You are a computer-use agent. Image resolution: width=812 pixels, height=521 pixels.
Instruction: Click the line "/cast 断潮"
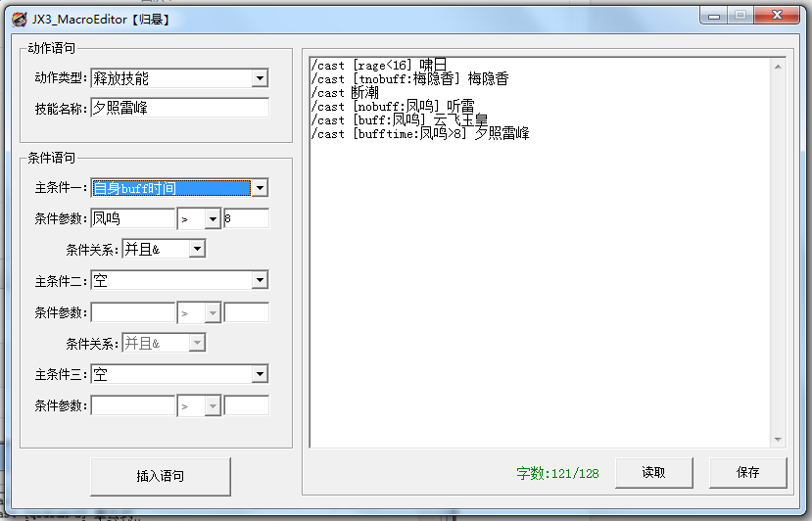click(x=345, y=93)
